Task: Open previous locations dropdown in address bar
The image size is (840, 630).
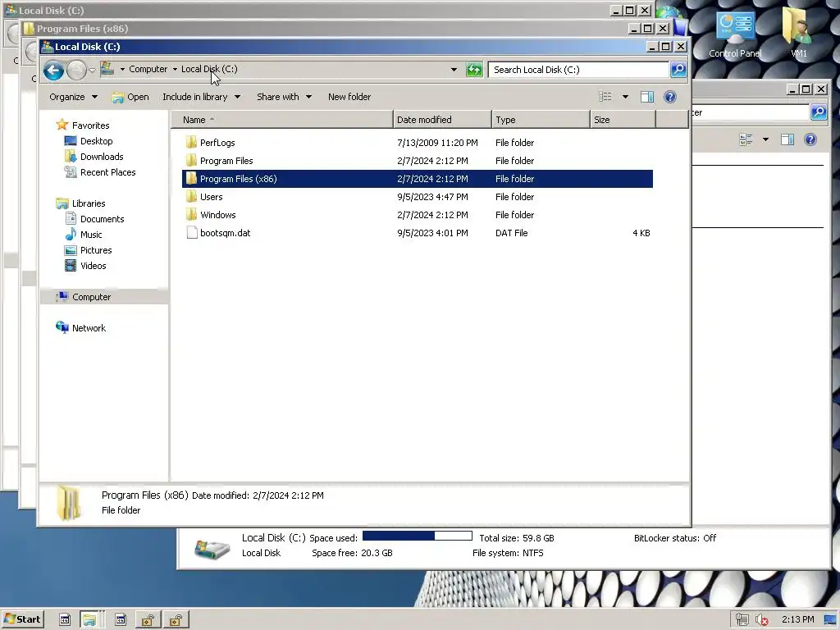Action: pos(454,70)
